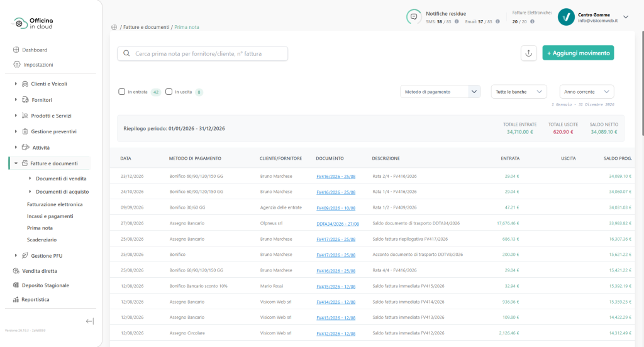Click the Impostazioni gear icon

tap(17, 65)
